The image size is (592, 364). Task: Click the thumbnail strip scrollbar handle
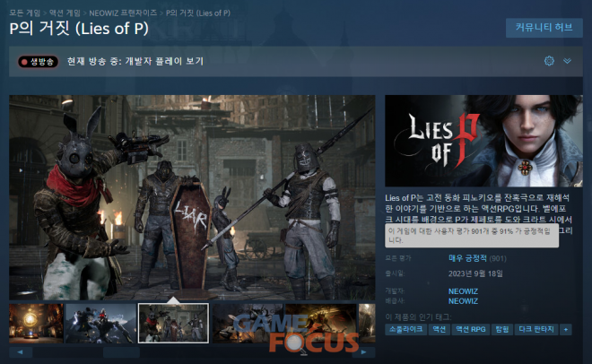point(121,352)
